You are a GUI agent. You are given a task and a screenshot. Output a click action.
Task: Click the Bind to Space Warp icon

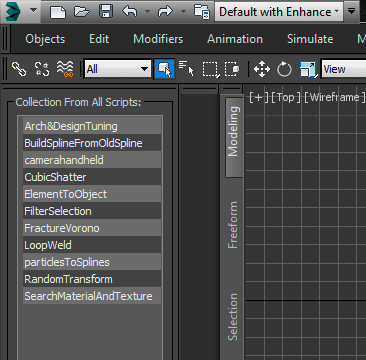pyautogui.click(x=65, y=69)
